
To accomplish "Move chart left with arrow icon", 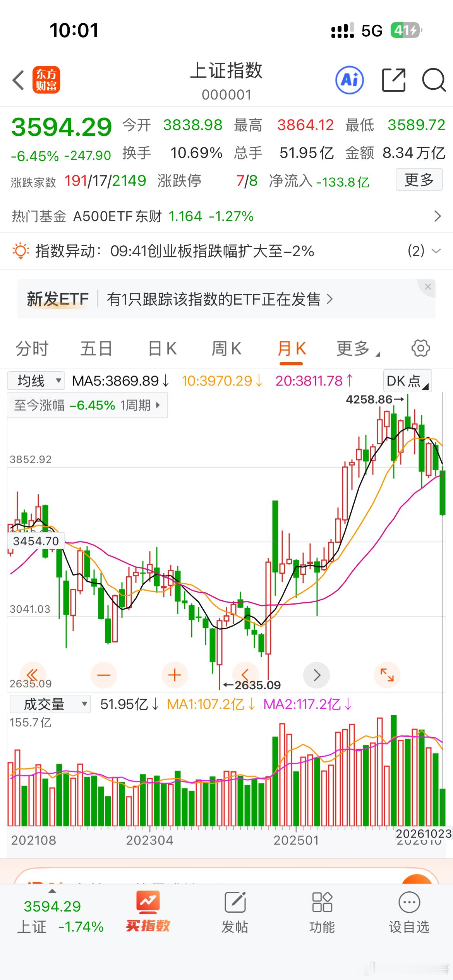I will (245, 674).
